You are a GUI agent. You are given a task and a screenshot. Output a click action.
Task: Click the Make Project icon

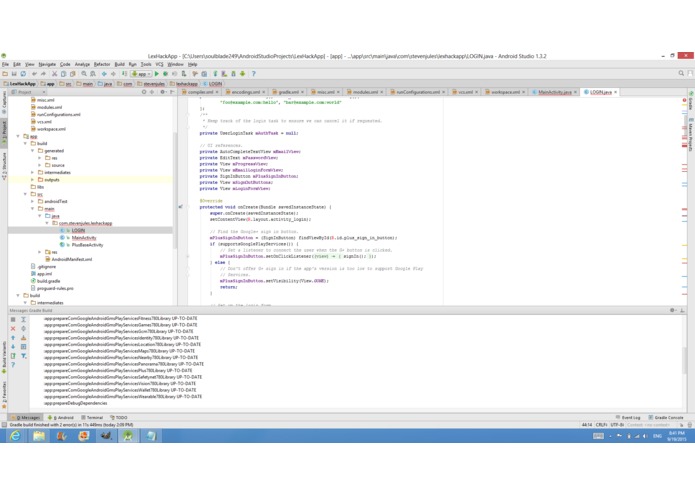point(125,74)
